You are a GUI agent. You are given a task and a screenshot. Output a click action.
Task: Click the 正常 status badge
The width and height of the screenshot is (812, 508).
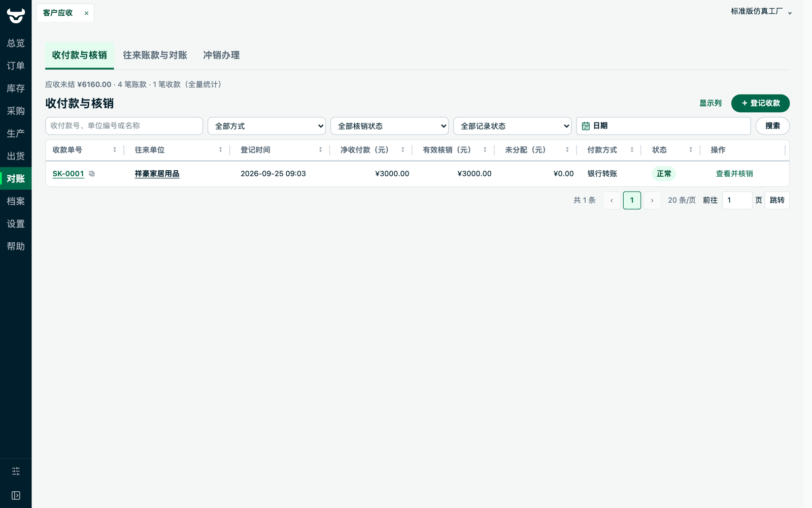point(664,174)
